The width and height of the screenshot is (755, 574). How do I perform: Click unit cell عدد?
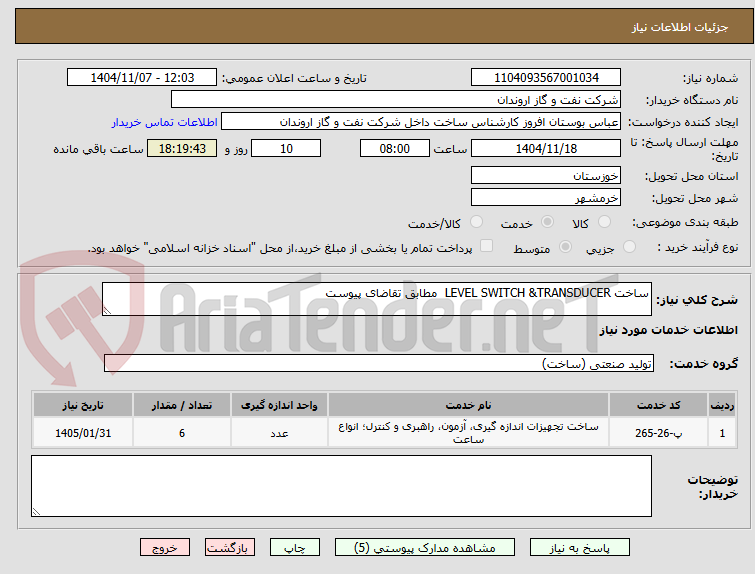(x=279, y=432)
